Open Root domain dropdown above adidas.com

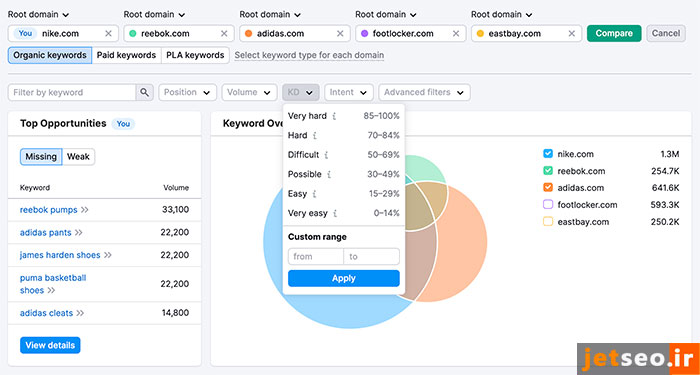pos(270,15)
